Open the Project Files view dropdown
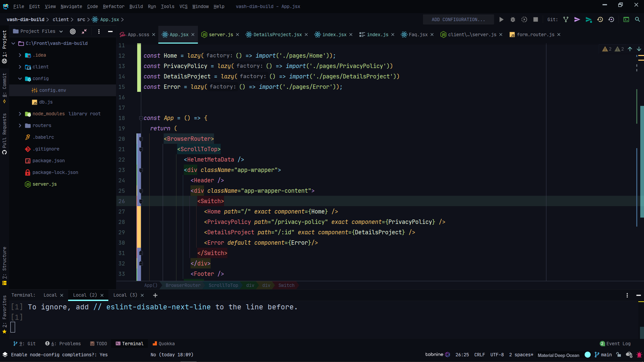Viewport: 644px width, 362px height. [x=61, y=32]
